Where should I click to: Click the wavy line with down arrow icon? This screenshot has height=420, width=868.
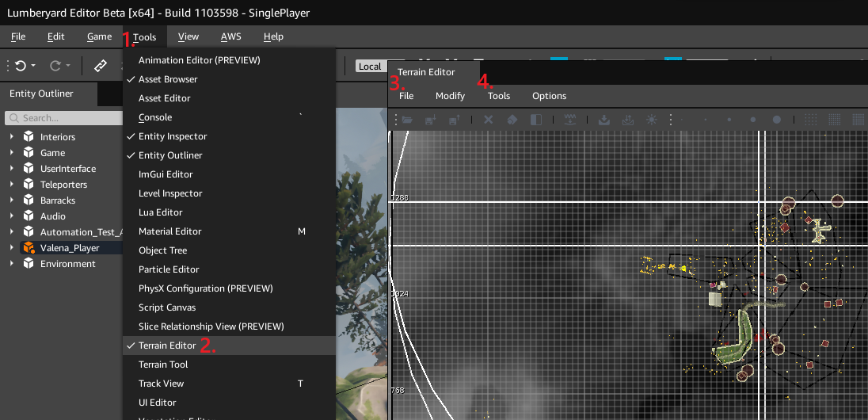tap(569, 119)
